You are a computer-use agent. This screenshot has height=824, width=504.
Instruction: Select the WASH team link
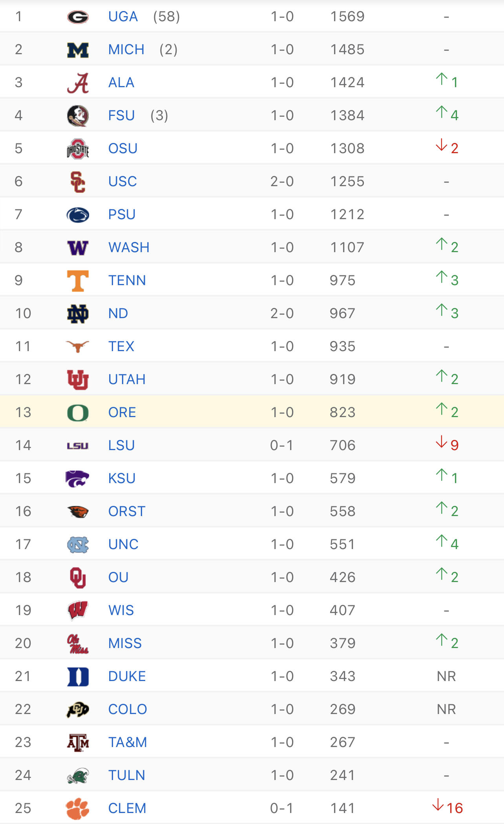129,247
